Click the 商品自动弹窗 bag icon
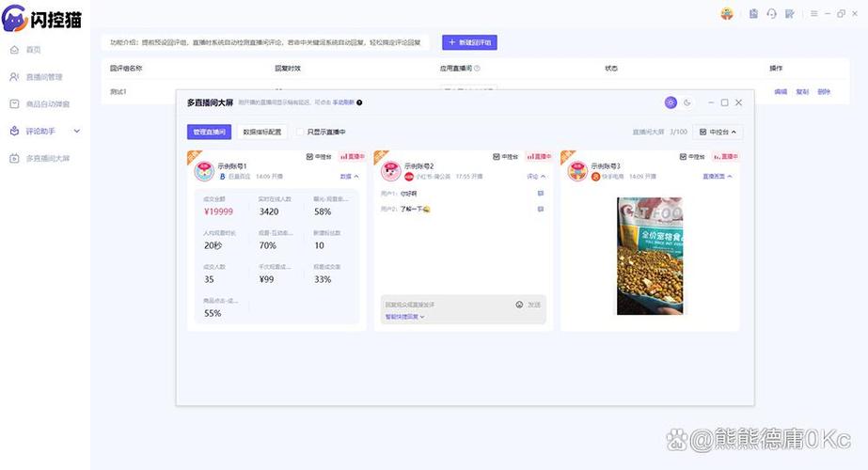This screenshot has height=470, width=868. (x=14, y=104)
